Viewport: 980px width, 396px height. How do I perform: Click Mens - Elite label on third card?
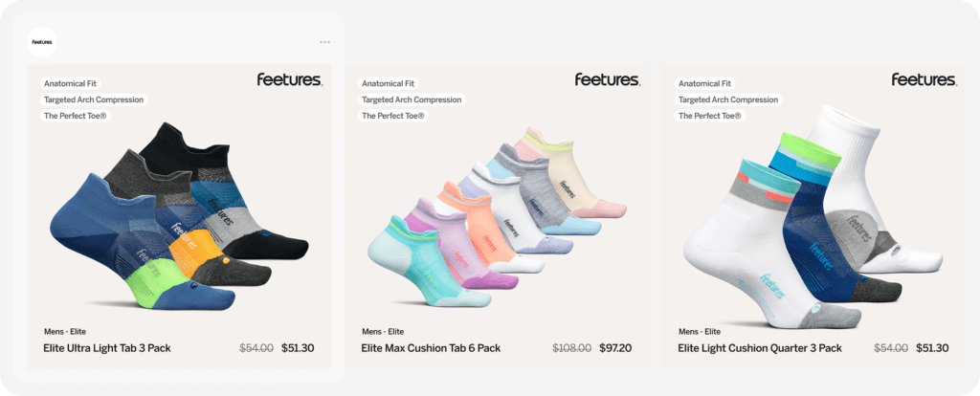pos(703,332)
